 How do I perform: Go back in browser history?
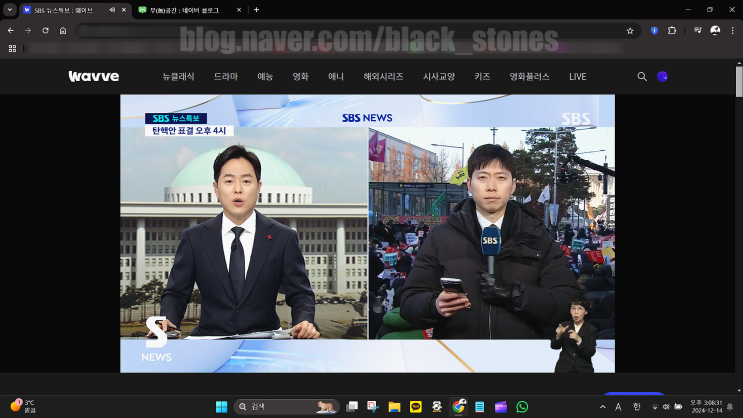[x=10, y=30]
